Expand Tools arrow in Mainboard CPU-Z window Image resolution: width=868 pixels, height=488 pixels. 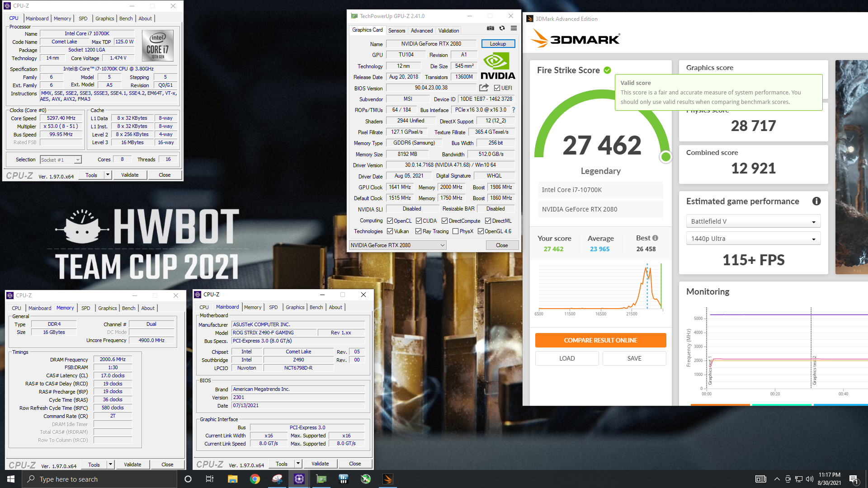point(298,464)
